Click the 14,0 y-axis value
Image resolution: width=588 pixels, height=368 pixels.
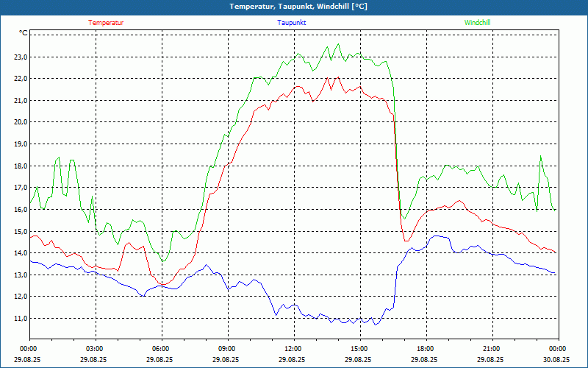pos(21,253)
